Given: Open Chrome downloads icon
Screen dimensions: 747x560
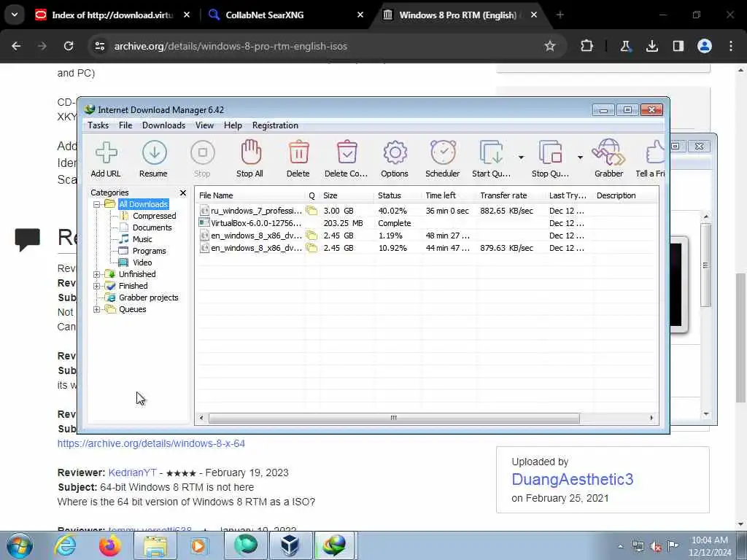Looking at the screenshot, I should pyautogui.click(x=651, y=46).
